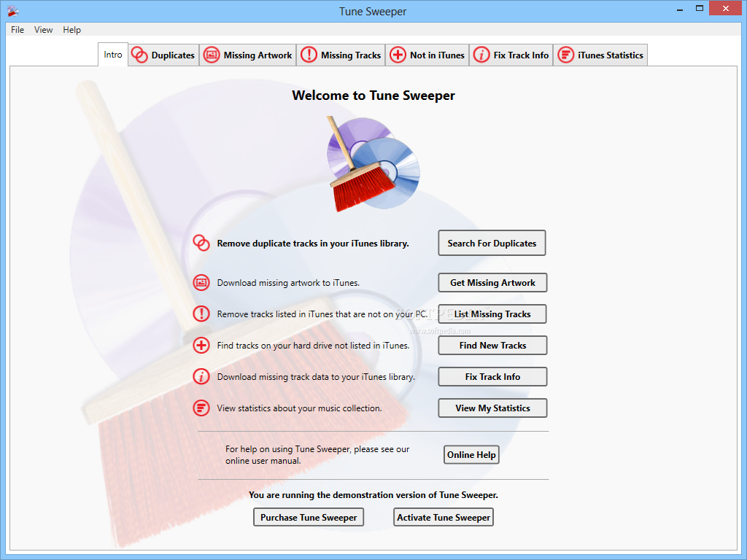Click the text Download missing artwork to iTunes

[288, 283]
